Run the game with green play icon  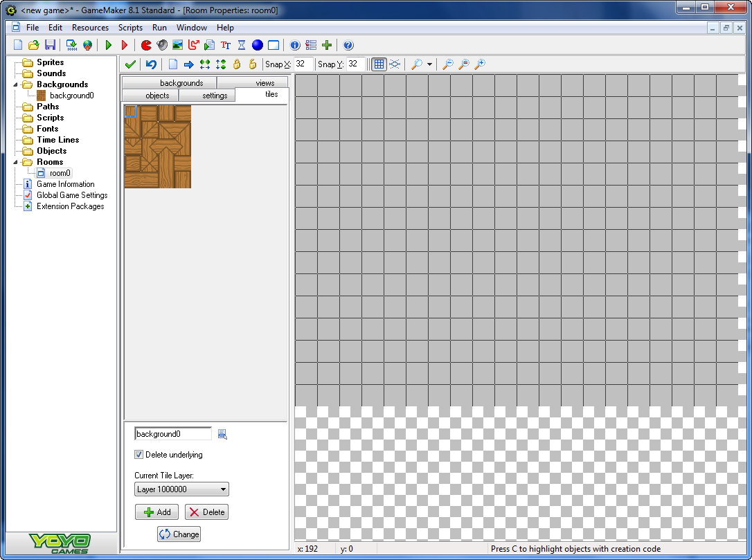tap(109, 45)
